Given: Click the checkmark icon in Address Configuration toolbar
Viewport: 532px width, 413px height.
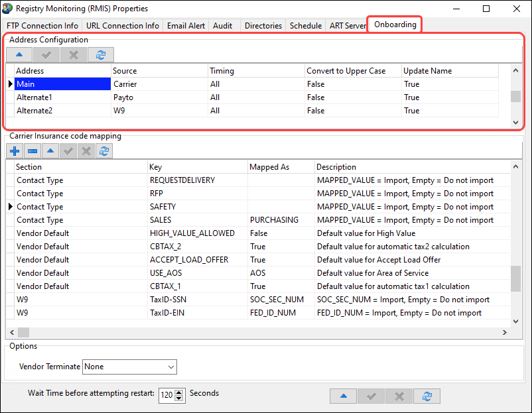Looking at the screenshot, I should (x=46, y=55).
